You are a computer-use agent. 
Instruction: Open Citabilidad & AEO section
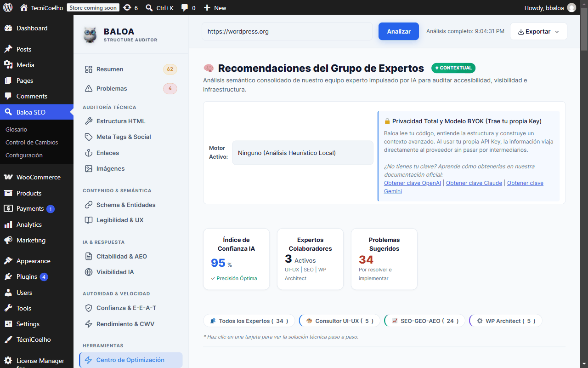(x=130, y=256)
